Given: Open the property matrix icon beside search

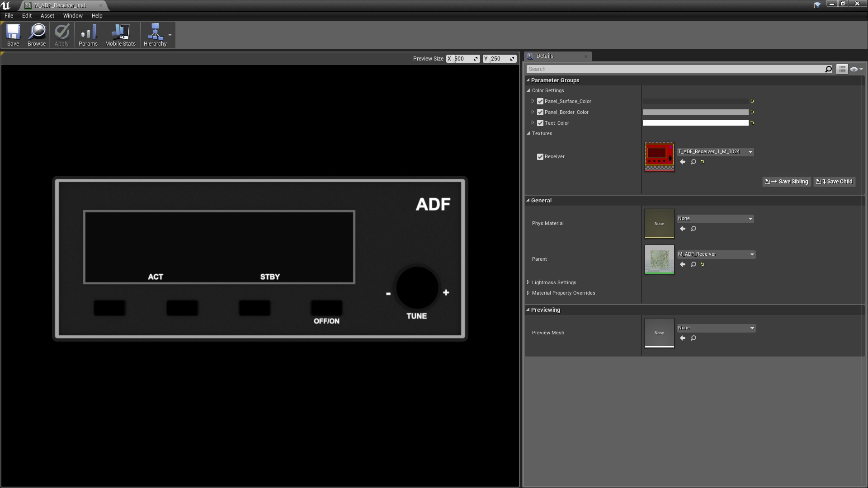Looking at the screenshot, I should pos(842,69).
